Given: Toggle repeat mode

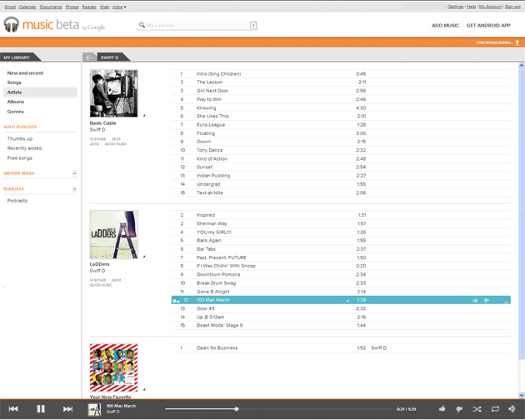Looking at the screenshot, I should [495, 409].
